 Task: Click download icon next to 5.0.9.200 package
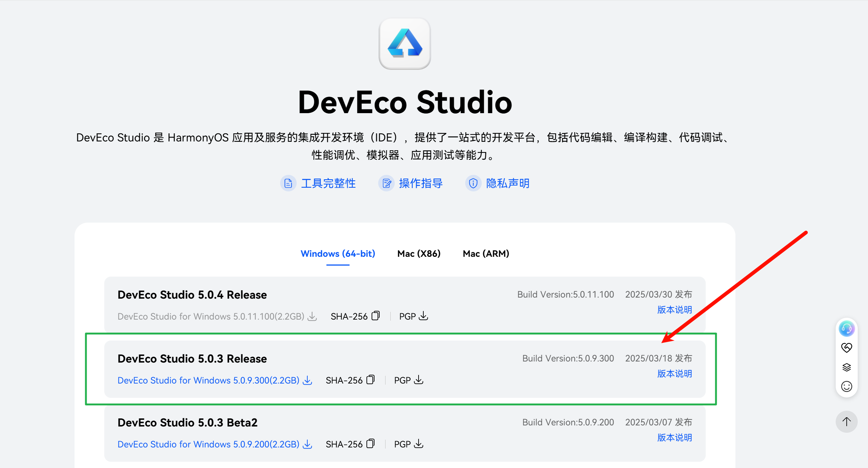(307, 444)
